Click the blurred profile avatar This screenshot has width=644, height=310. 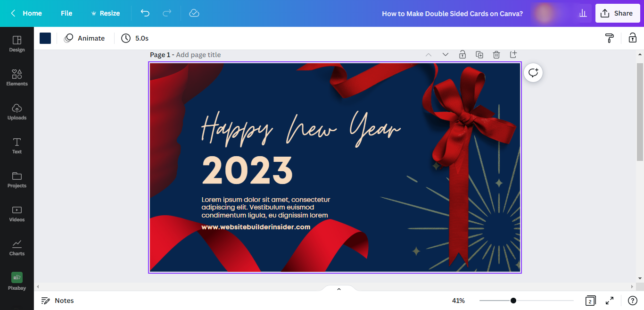(545, 13)
